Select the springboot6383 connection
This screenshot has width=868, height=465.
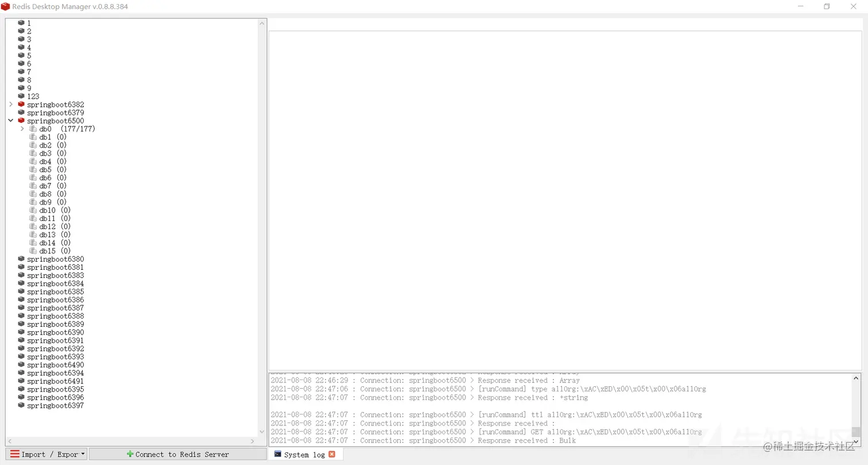point(55,275)
